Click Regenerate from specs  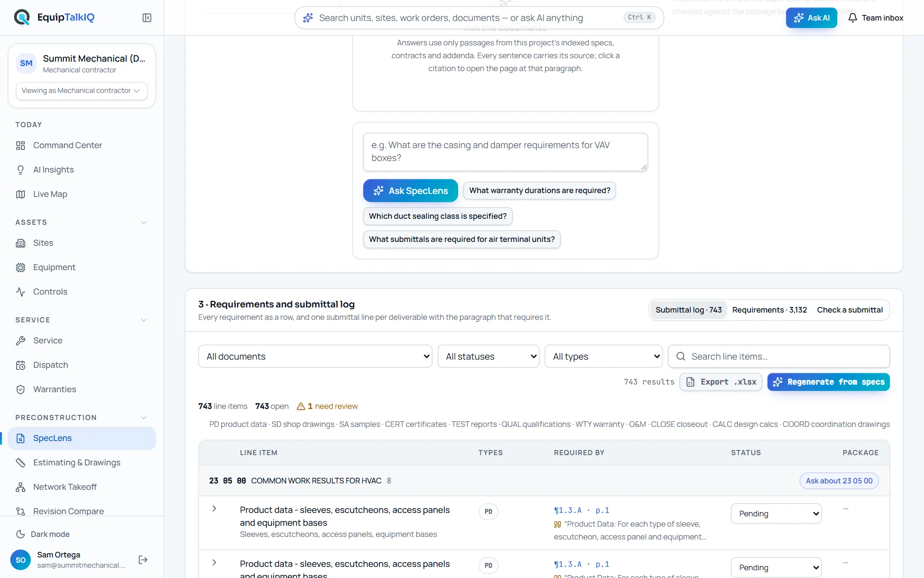(828, 381)
